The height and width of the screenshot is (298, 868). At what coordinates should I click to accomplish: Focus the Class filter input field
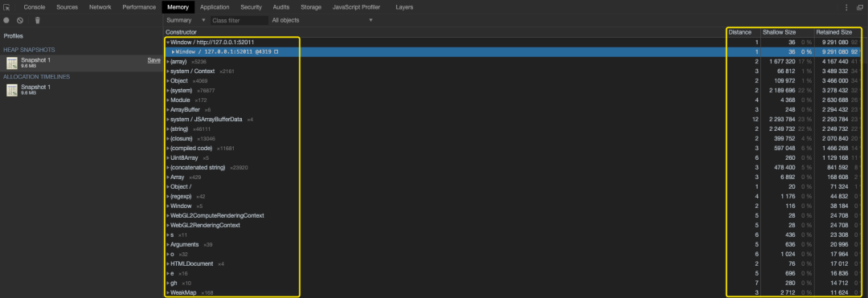(240, 20)
